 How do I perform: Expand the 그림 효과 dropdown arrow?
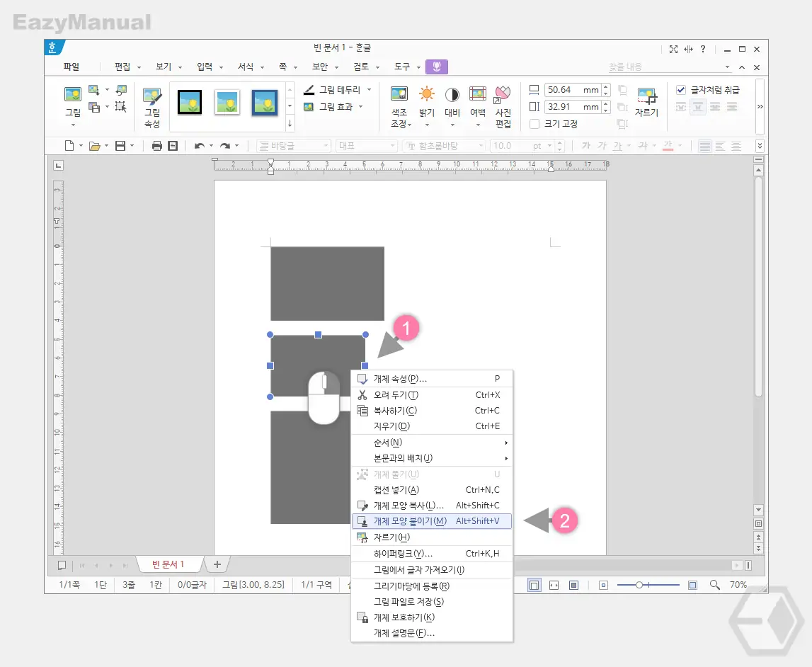point(361,107)
